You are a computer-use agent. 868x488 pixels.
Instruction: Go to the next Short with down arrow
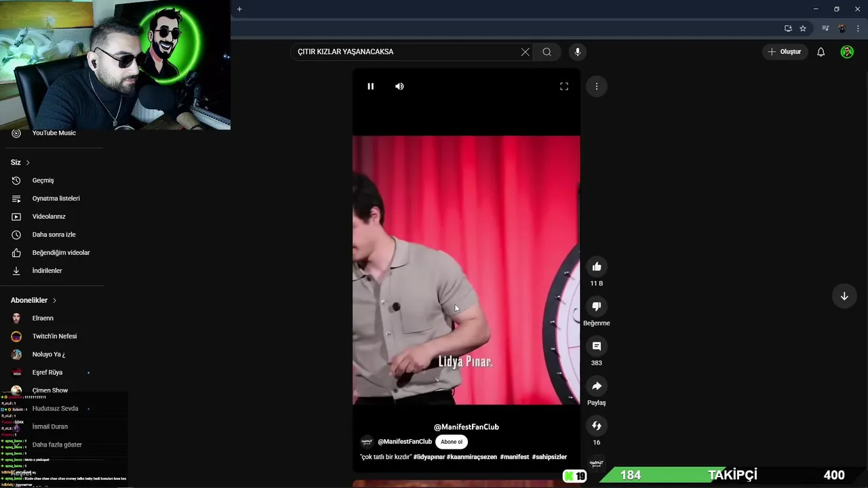pos(844,296)
